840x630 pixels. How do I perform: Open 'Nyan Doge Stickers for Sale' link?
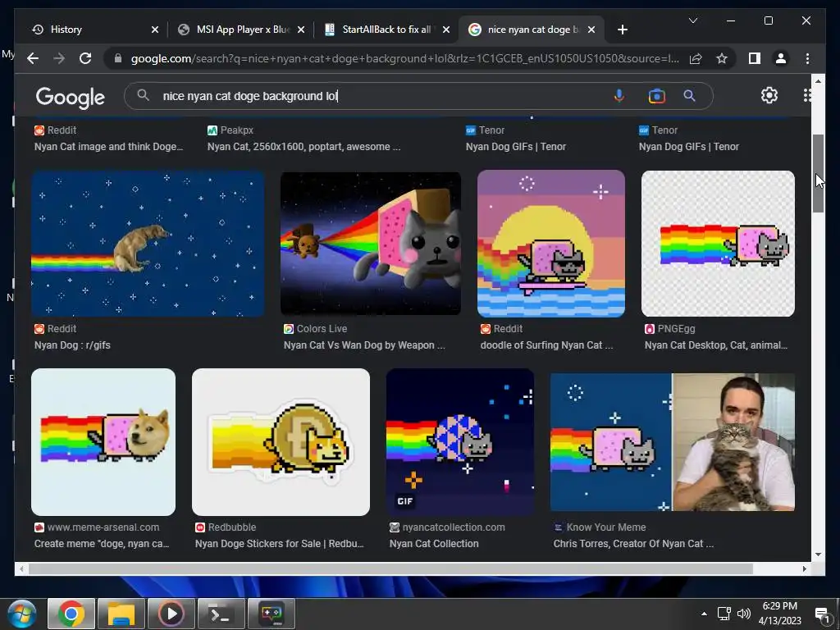(279, 543)
